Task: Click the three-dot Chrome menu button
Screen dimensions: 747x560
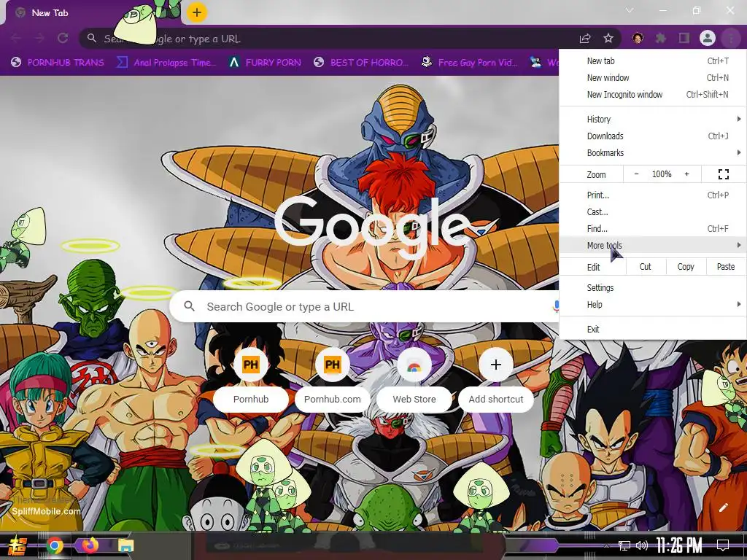Action: tap(730, 38)
